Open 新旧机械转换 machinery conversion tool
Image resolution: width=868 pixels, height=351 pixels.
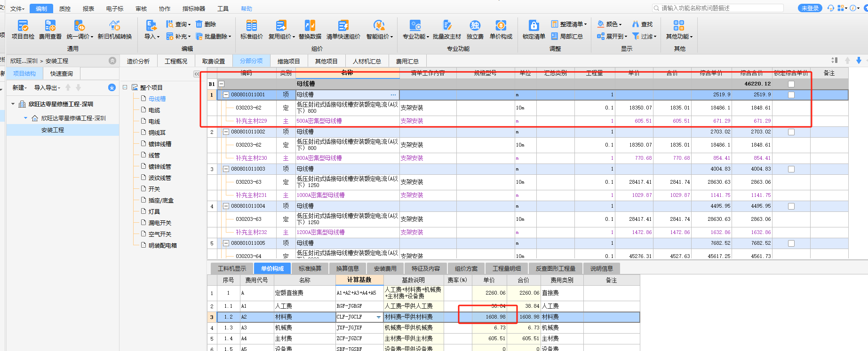coord(114,29)
